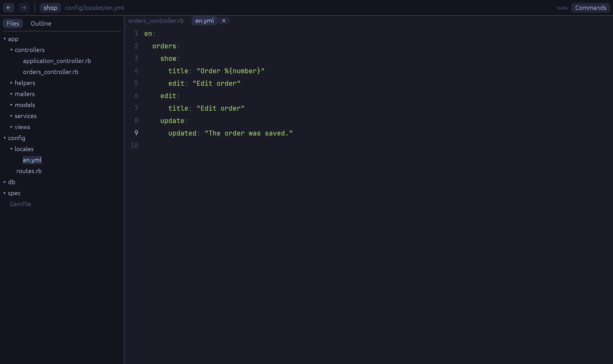Go forward with the right arrow button

[x=24, y=8]
